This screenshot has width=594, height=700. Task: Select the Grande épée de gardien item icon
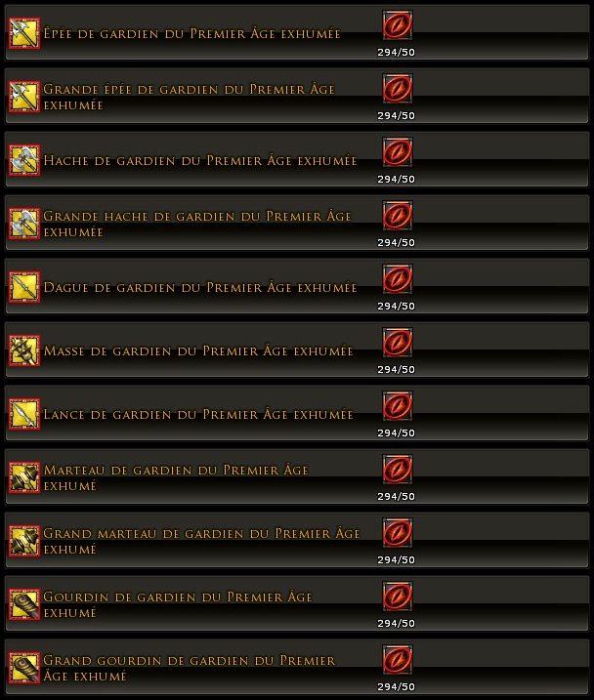click(x=24, y=97)
